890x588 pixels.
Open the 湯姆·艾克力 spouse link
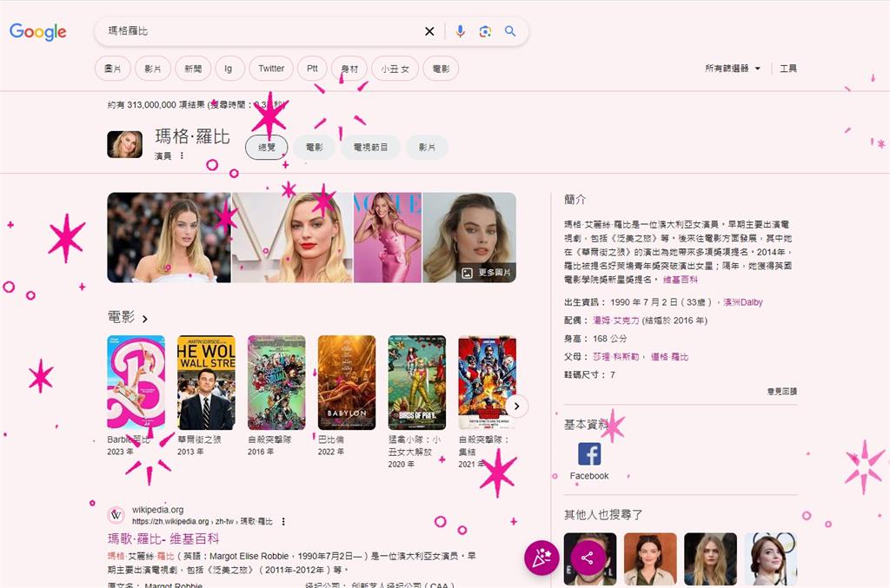point(616,320)
